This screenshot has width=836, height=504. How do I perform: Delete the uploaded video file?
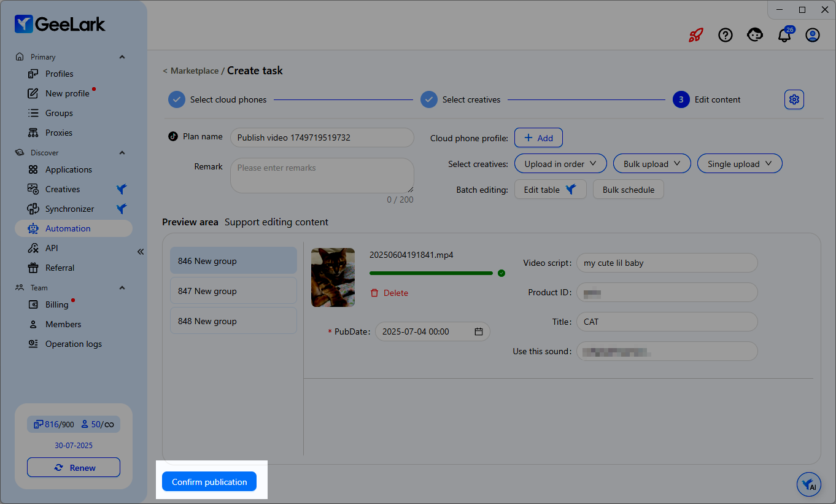[389, 293]
